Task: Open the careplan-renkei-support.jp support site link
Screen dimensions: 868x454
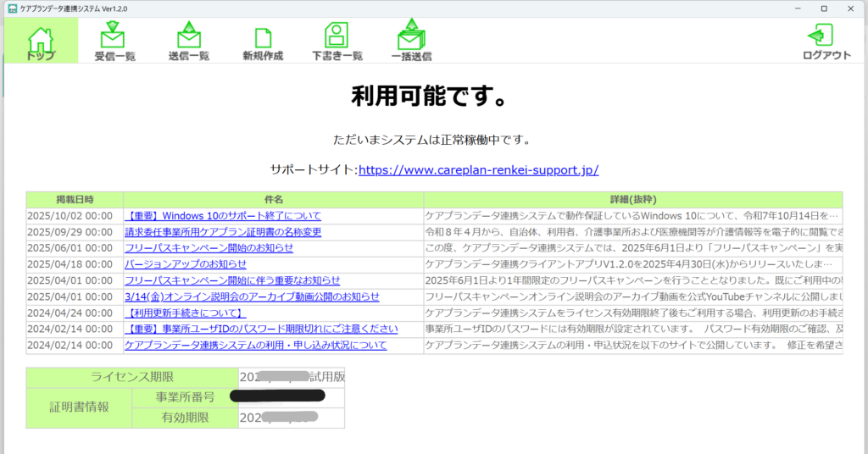Action: coord(478,170)
